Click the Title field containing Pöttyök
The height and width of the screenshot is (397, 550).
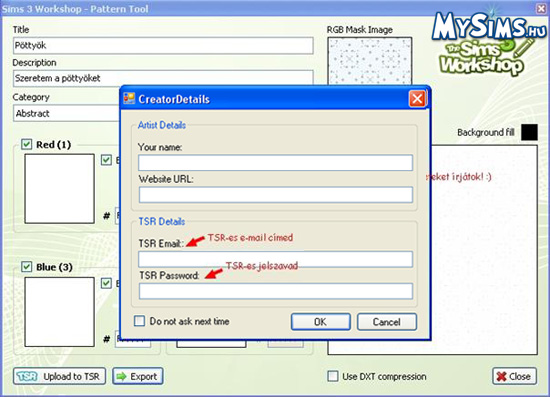tap(163, 46)
